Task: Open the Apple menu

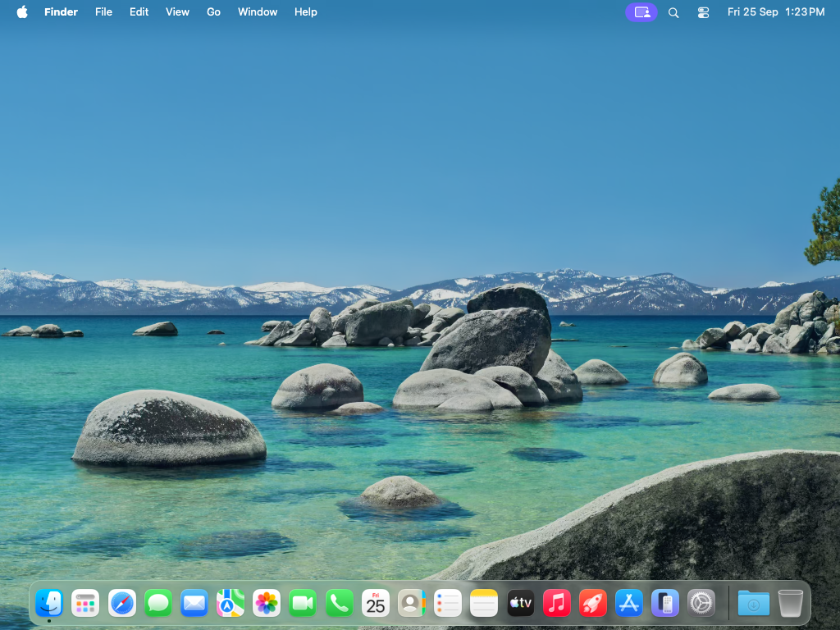Action: point(22,11)
